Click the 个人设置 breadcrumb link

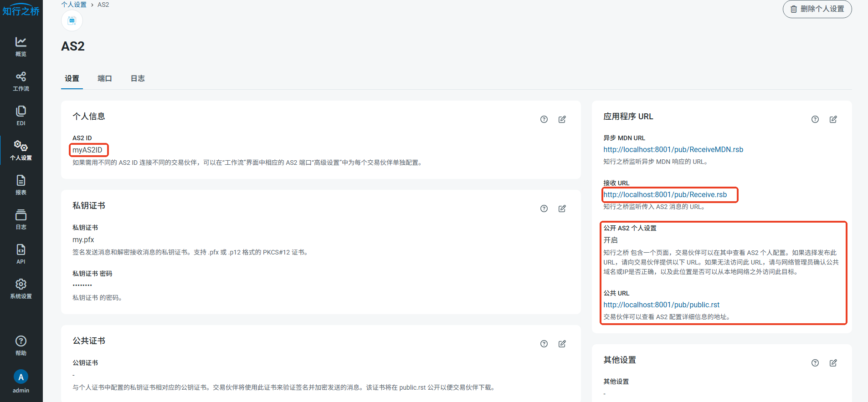tap(74, 5)
